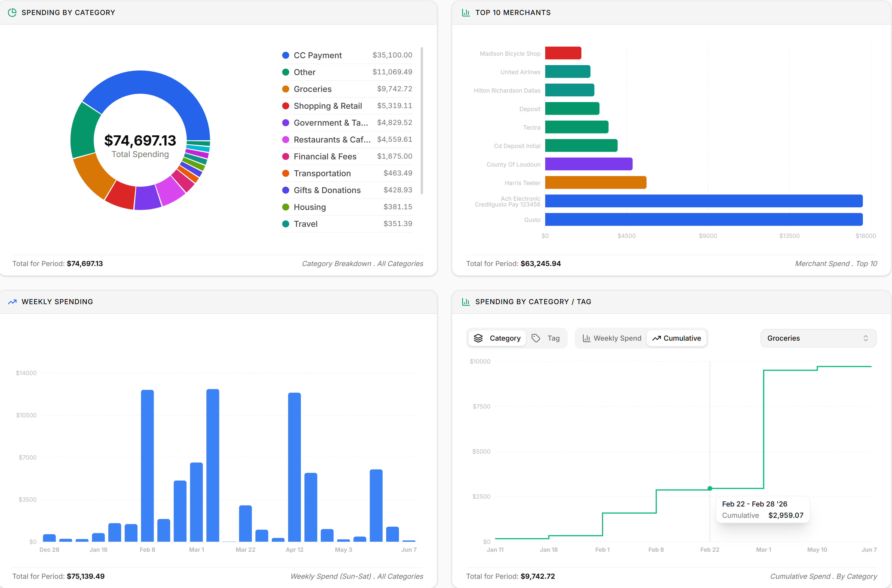Click the Cumulative Spend . By Category caption
Screen dimensions: 892x588
coord(824,576)
